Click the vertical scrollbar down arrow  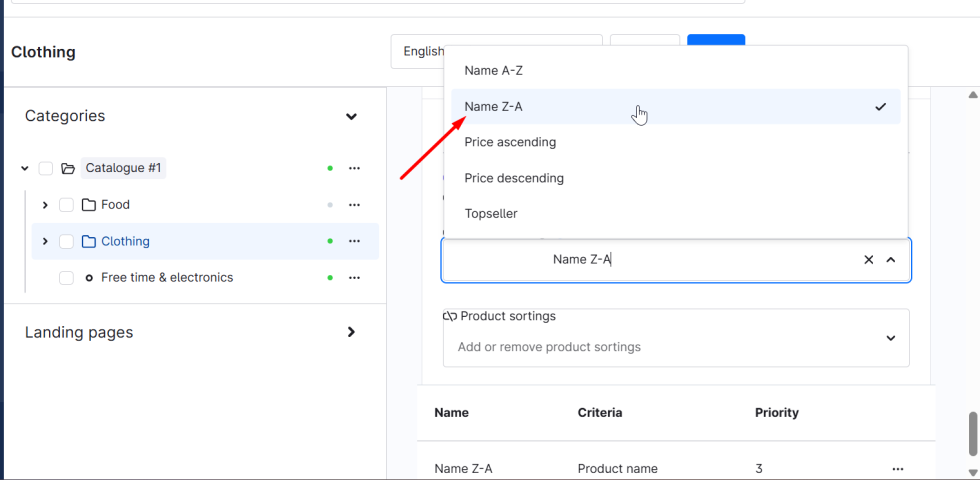tap(973, 472)
